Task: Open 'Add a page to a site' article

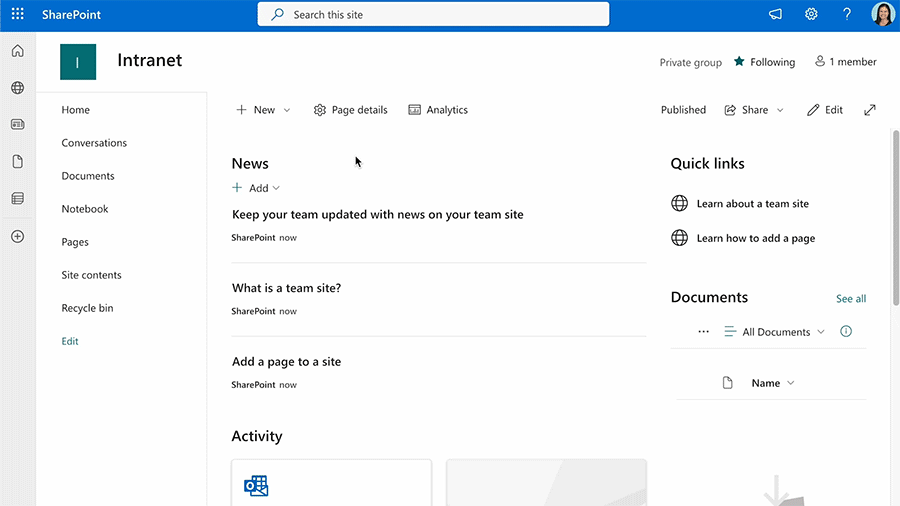Action: click(286, 361)
